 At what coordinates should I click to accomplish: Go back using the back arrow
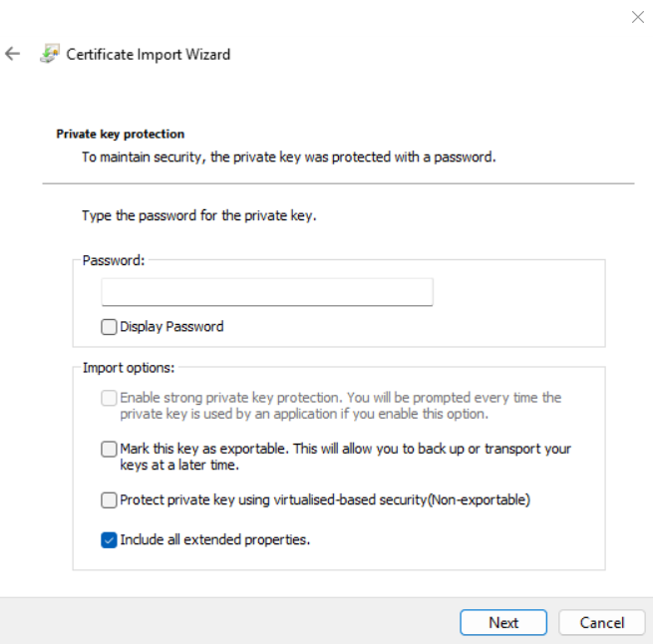click(x=13, y=54)
